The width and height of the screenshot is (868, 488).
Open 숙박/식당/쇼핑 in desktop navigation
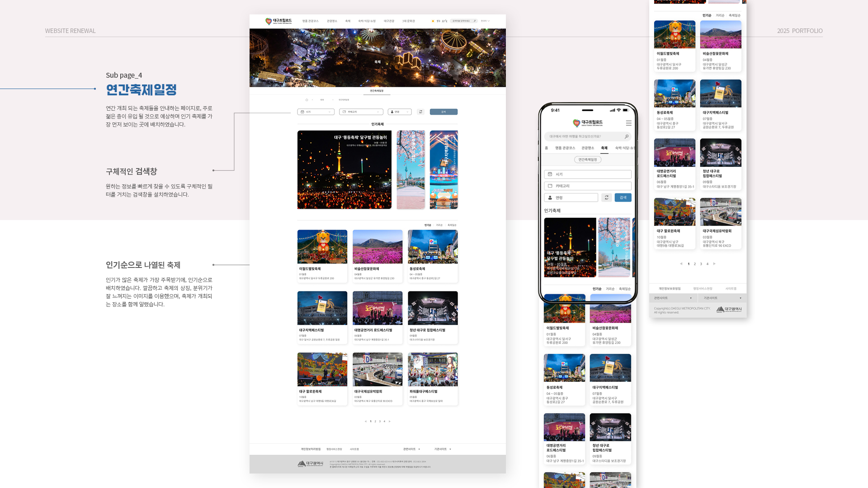367,21
